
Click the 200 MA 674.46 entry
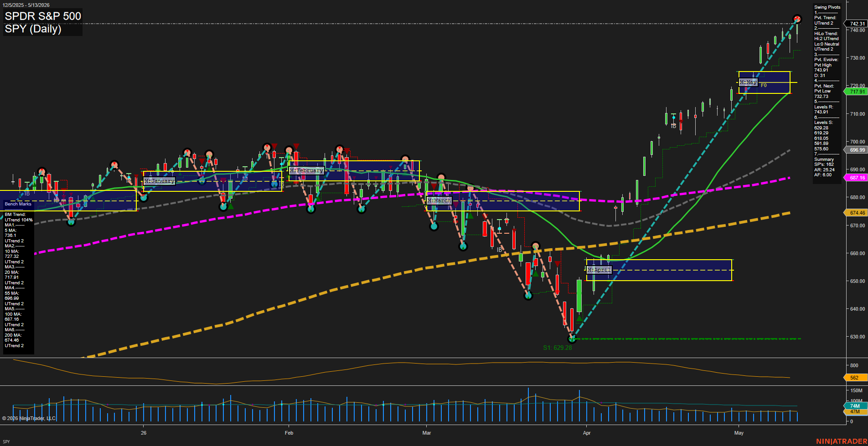(x=13, y=338)
